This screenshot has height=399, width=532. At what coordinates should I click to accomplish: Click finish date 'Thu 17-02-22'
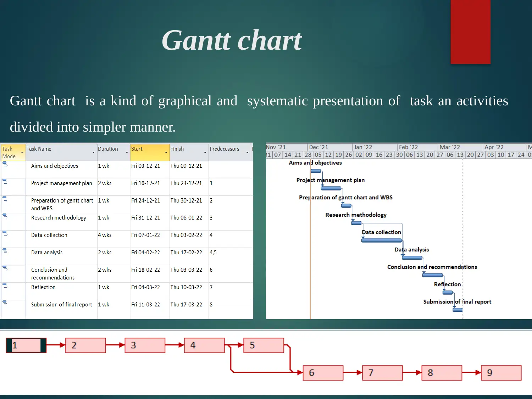point(189,256)
